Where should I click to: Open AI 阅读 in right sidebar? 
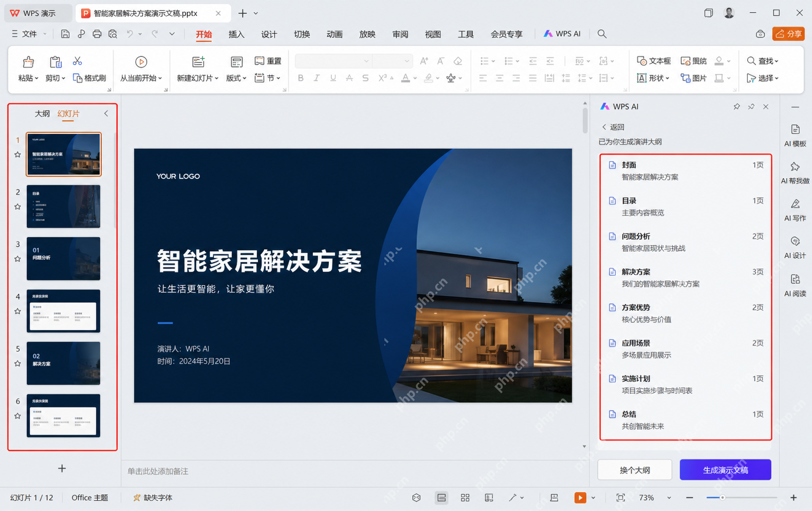[x=795, y=286]
